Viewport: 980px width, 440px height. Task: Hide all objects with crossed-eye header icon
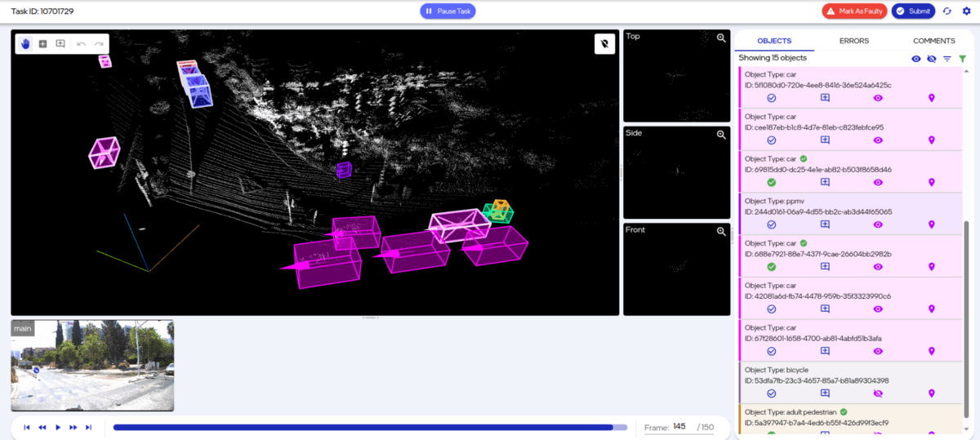pos(932,59)
